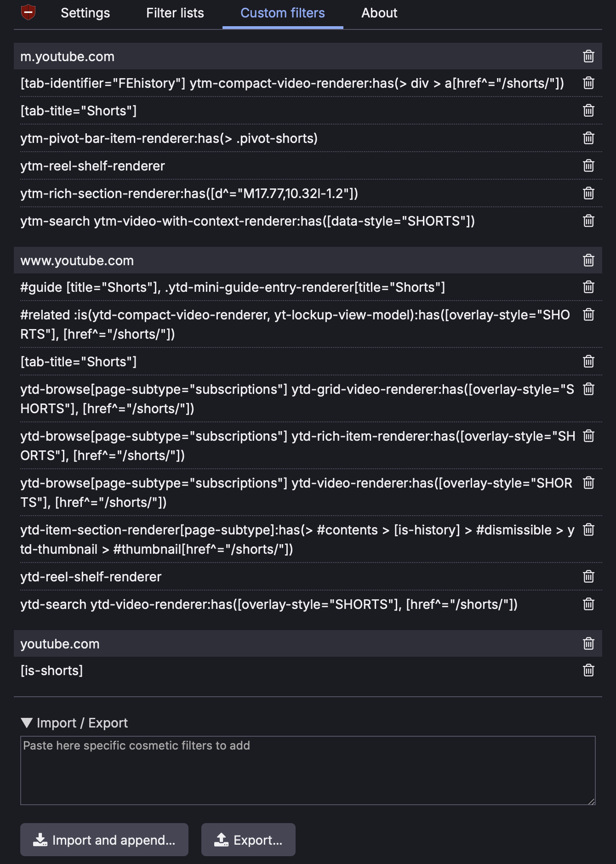Screen dimensions: 616x864
Task: Remove the [is-shorts] filter
Action: (589, 671)
